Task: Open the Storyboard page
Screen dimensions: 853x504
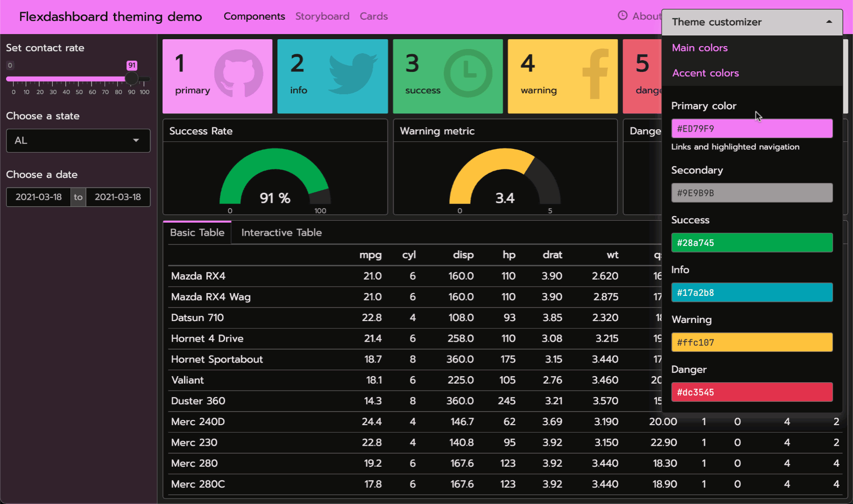Action: [x=322, y=16]
